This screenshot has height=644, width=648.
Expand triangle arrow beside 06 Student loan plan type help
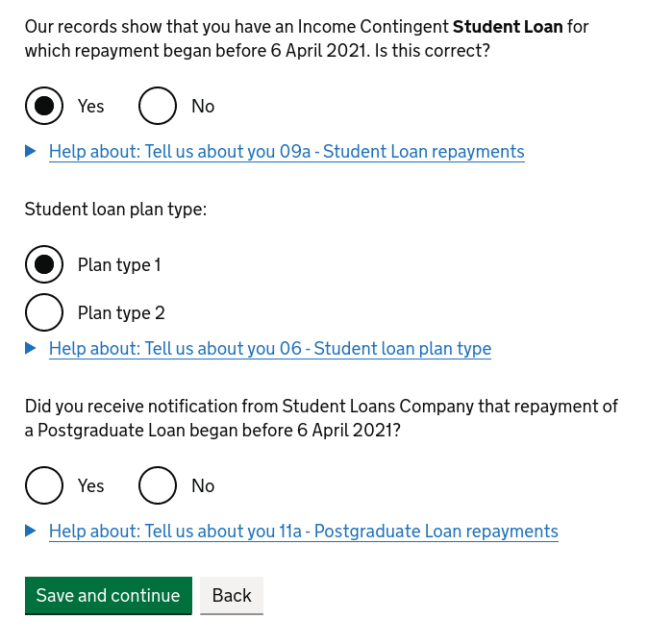click(x=31, y=348)
